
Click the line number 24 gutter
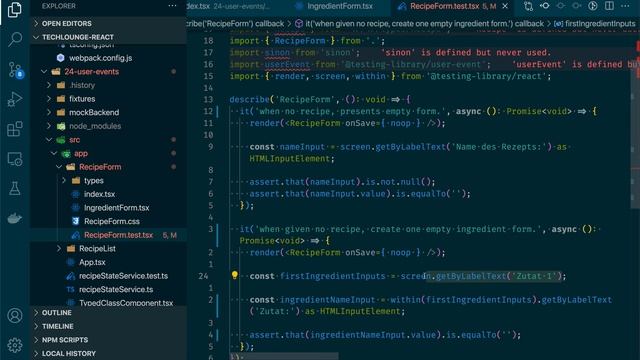click(203, 276)
